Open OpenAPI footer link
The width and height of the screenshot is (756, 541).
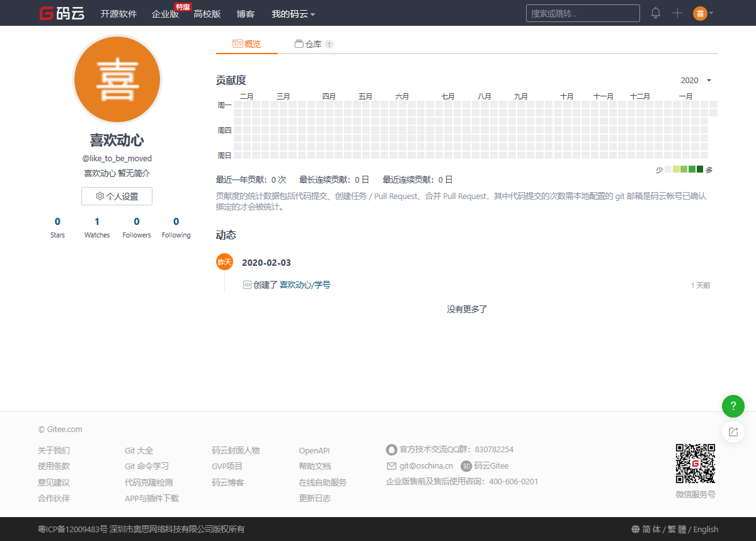coord(314,450)
